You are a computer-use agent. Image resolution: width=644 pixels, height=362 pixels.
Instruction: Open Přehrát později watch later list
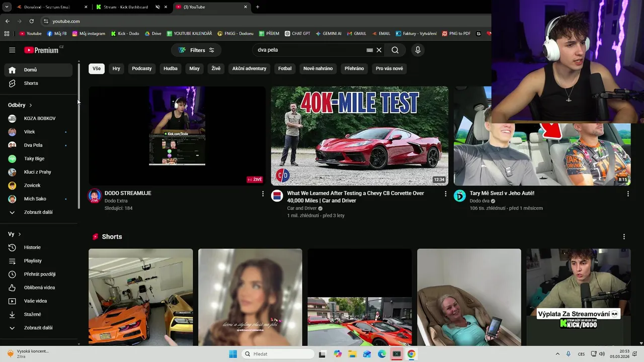click(38, 274)
